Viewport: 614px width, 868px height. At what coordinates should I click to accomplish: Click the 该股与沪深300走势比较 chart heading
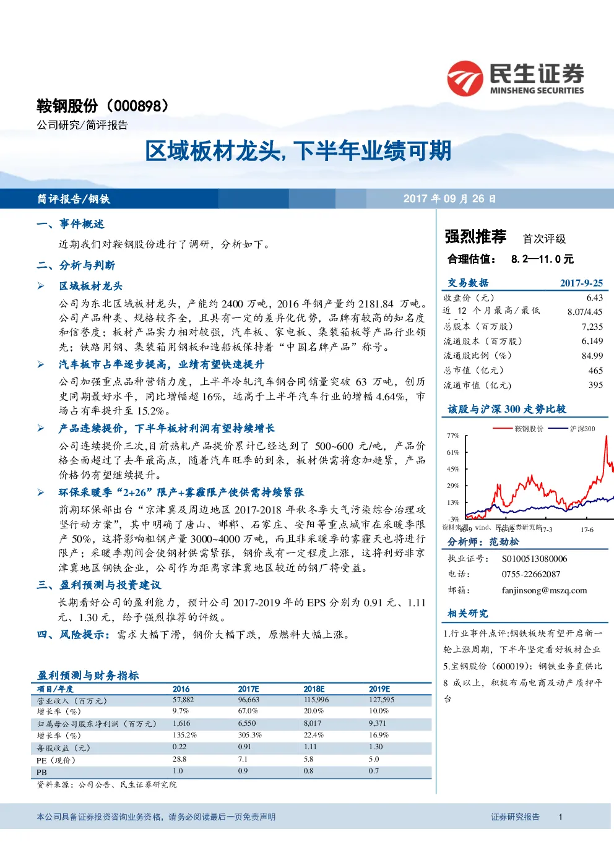[x=507, y=409]
